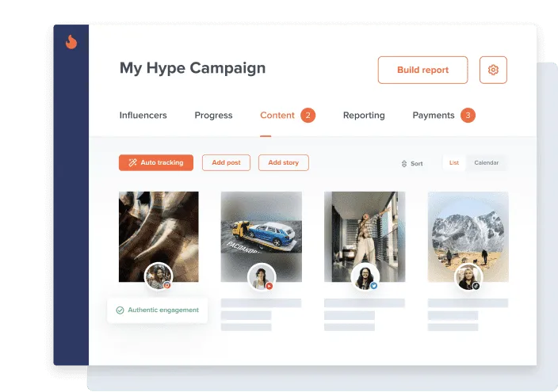Click the Authentic engagement label

158,310
